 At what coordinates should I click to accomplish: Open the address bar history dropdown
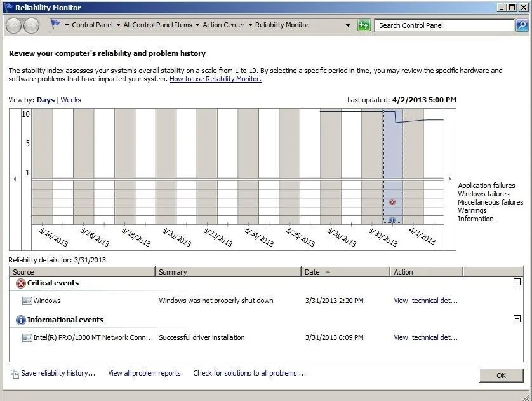(348, 25)
